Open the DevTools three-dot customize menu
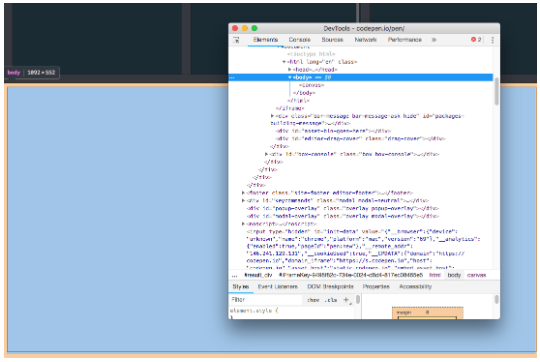The height and width of the screenshot is (362, 540). click(492, 40)
